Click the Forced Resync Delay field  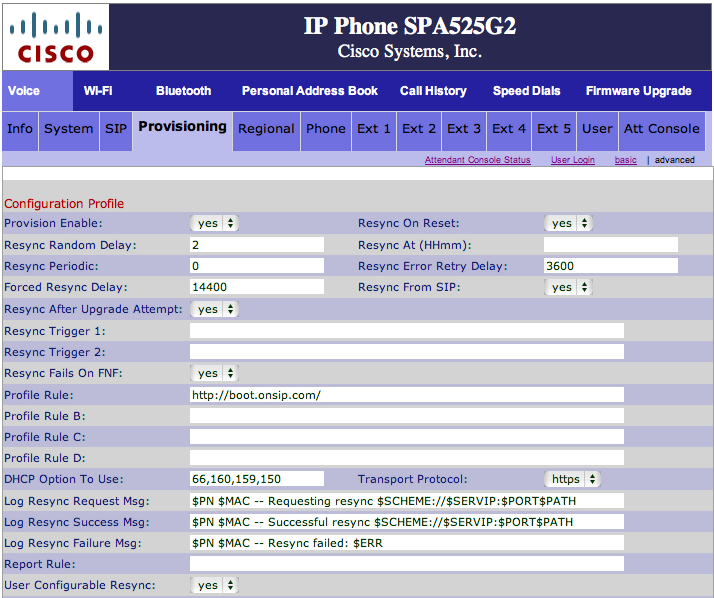[257, 287]
